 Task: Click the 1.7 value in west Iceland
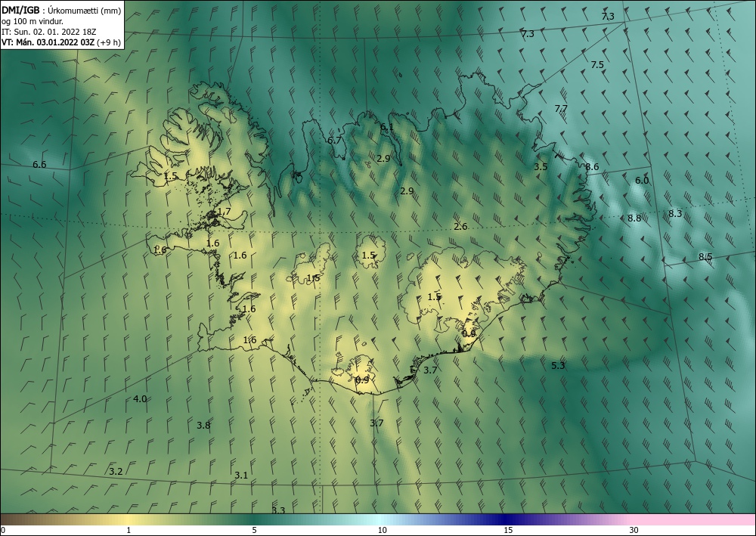[x=225, y=212]
